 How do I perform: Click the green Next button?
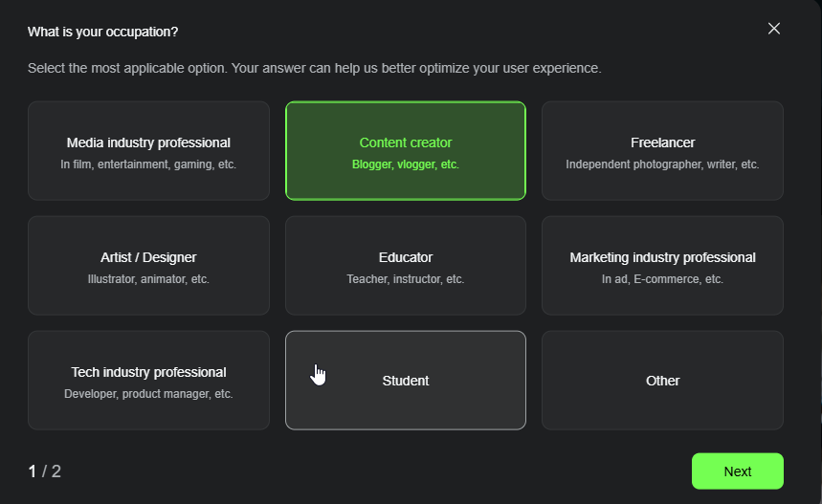pyautogui.click(x=737, y=471)
